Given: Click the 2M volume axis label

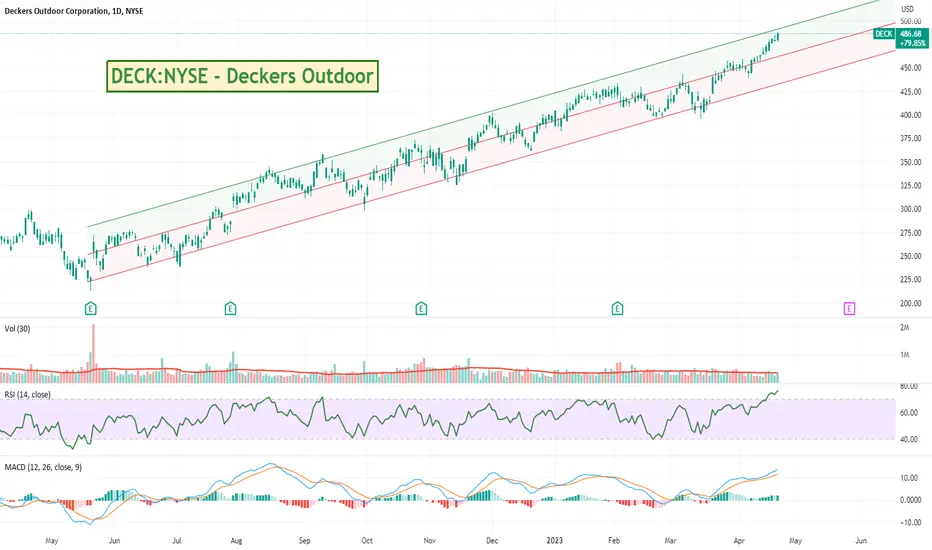Looking at the screenshot, I should tap(905, 328).
